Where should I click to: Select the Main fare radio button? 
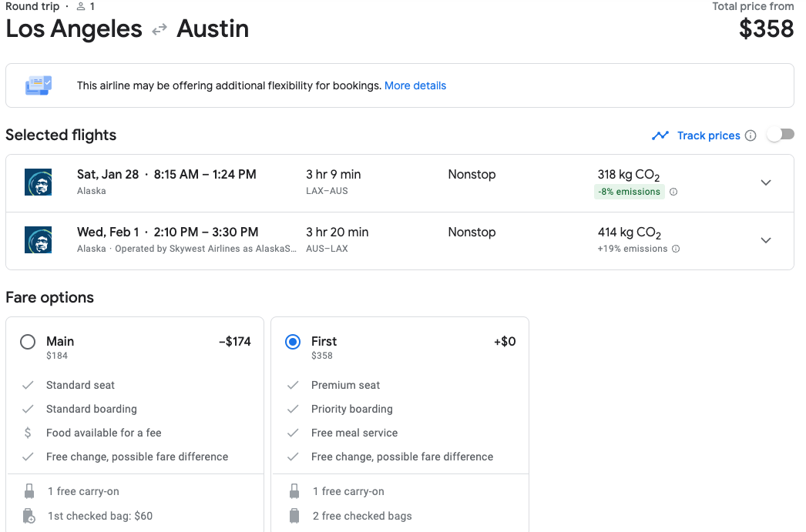pyautogui.click(x=28, y=342)
